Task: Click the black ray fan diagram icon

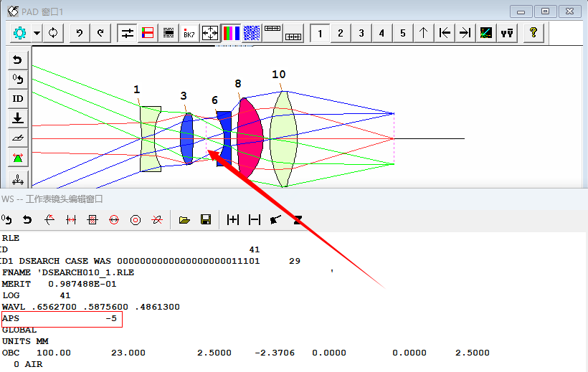Action: [486, 33]
